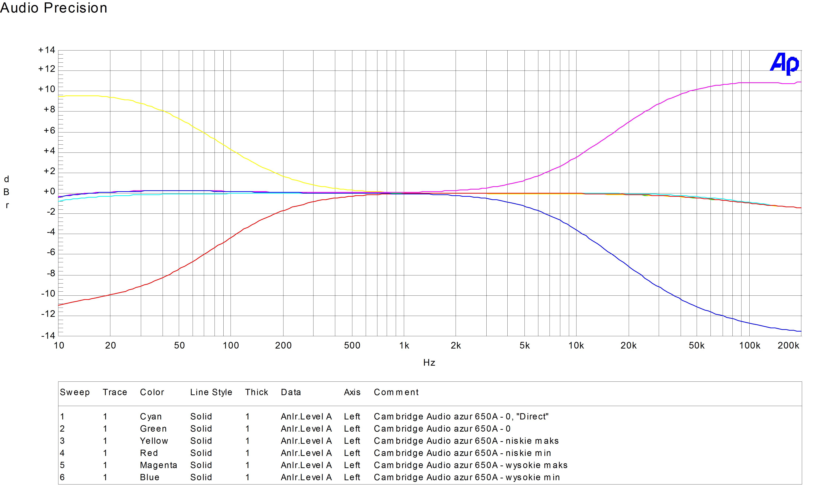Select the '100k' label on the frequency axis

[750, 345]
